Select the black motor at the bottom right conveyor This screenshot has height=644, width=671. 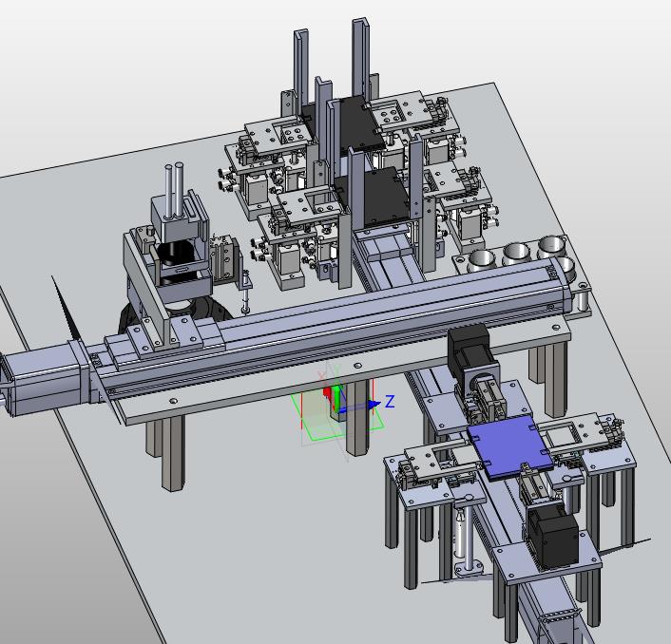coord(553,535)
